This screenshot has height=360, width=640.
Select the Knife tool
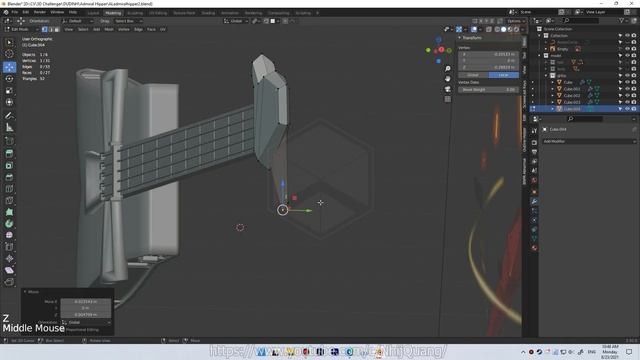point(9,200)
